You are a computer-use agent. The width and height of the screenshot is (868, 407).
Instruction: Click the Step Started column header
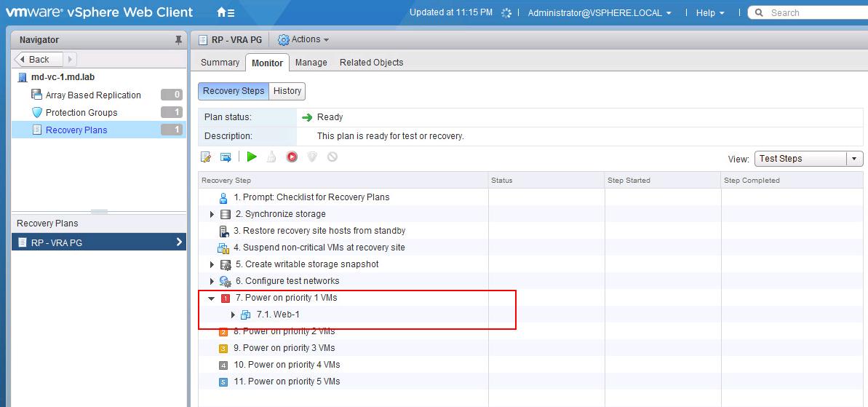click(663, 181)
